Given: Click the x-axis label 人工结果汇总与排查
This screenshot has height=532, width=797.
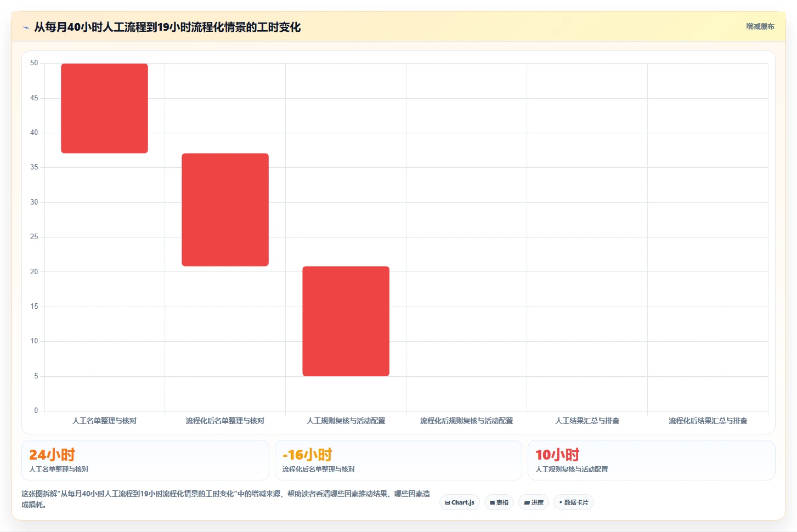Looking at the screenshot, I should click(587, 421).
